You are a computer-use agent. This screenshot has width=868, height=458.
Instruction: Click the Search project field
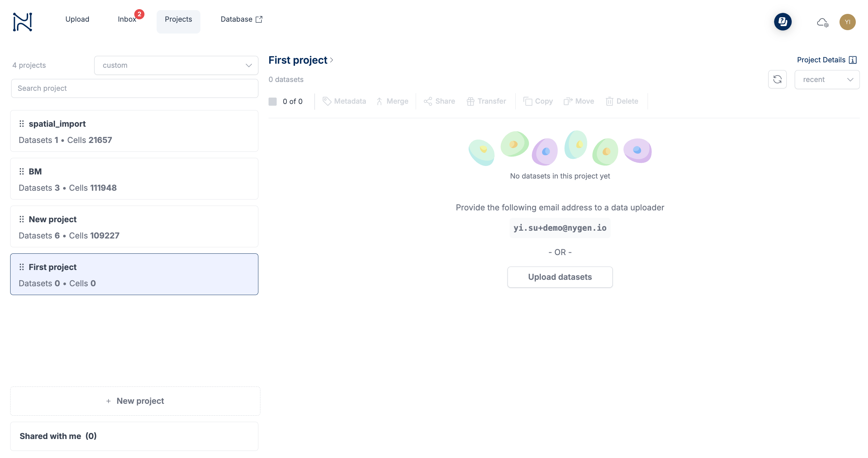click(x=135, y=88)
